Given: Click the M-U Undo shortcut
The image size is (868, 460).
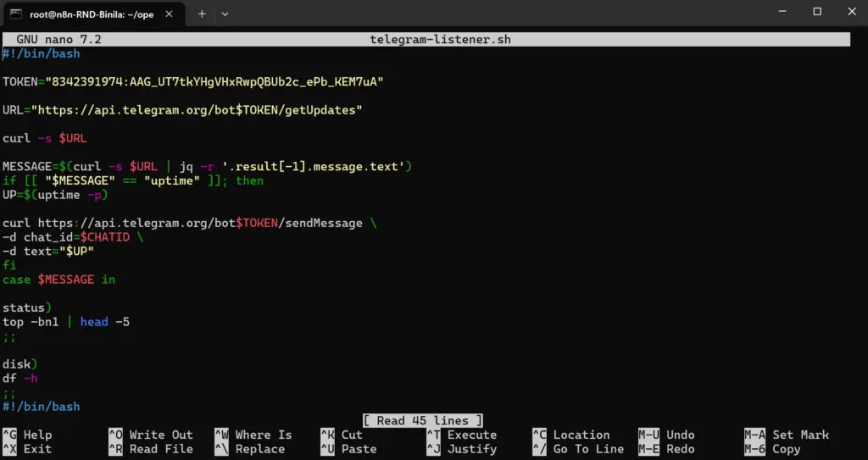Looking at the screenshot, I should pos(666,435).
